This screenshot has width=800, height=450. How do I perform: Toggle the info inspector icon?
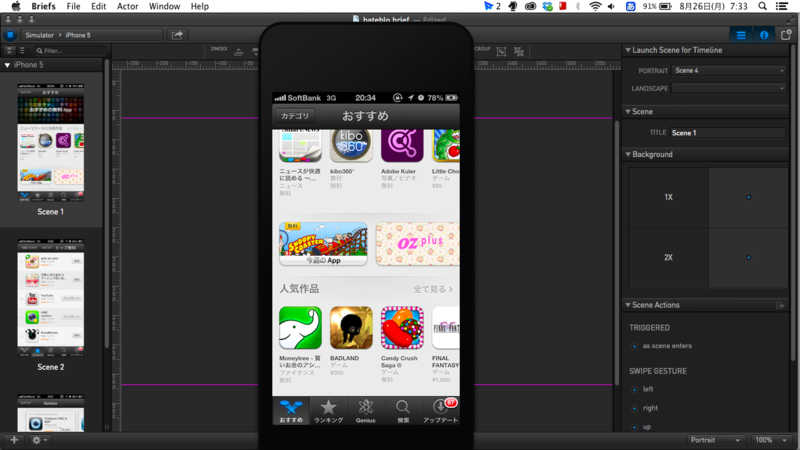click(x=764, y=35)
